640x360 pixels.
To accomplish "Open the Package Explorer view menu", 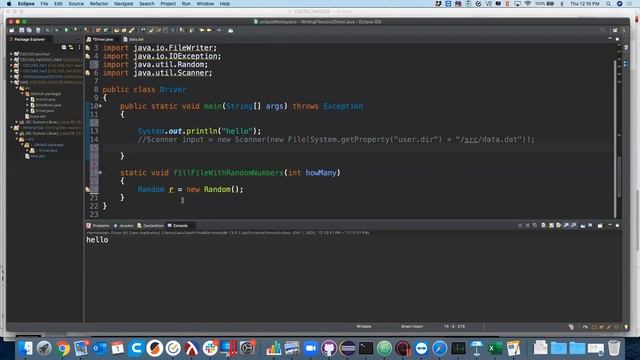I will (x=79, y=47).
